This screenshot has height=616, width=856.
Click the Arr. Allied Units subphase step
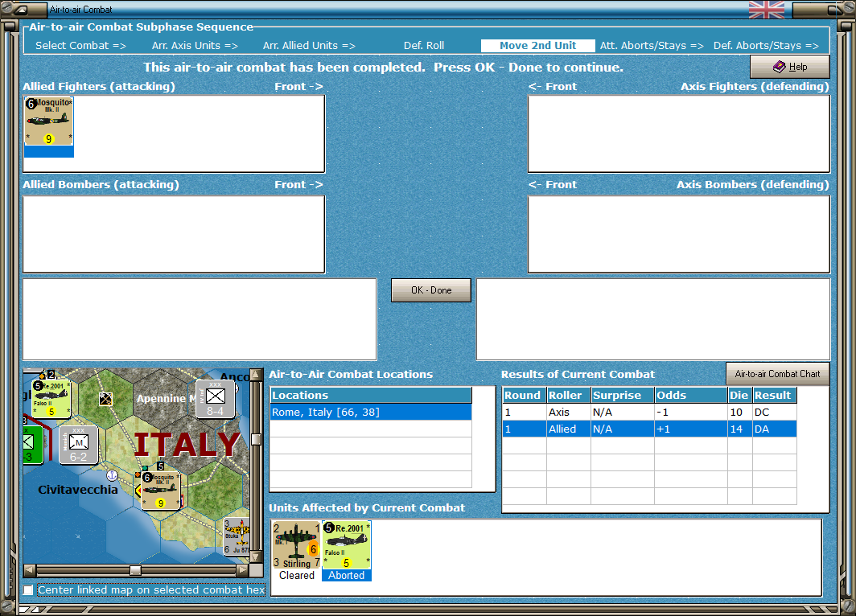click(309, 46)
